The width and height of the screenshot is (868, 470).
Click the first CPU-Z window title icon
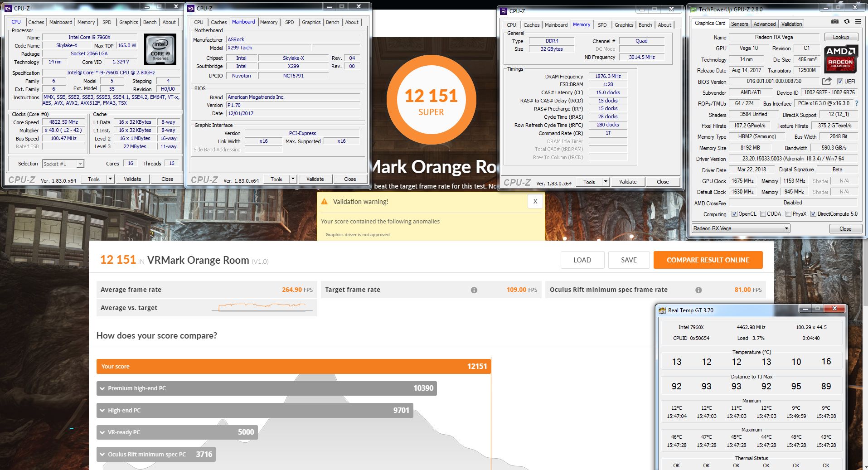tap(8, 8)
